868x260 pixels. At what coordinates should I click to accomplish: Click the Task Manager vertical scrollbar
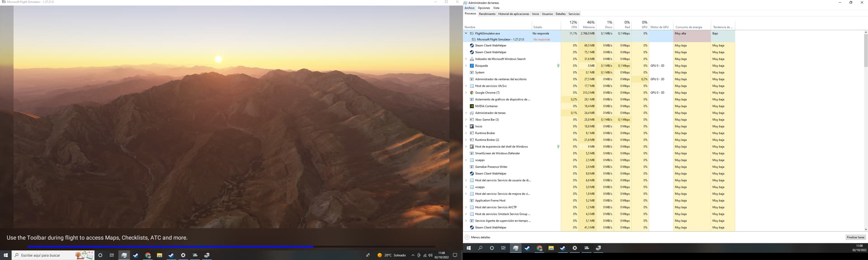pos(866,131)
